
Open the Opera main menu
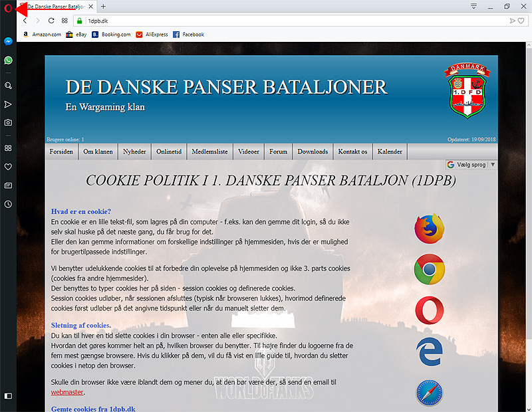pos(8,8)
